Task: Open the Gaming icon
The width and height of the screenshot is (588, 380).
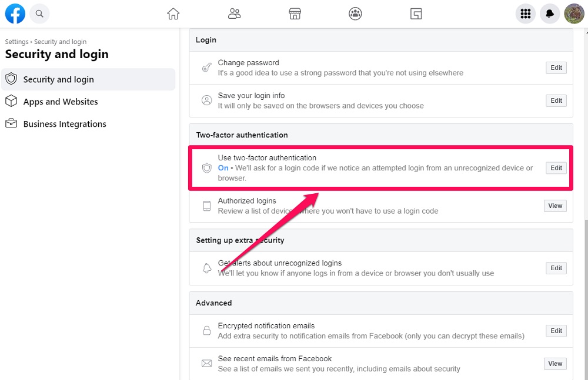Action: (x=416, y=14)
